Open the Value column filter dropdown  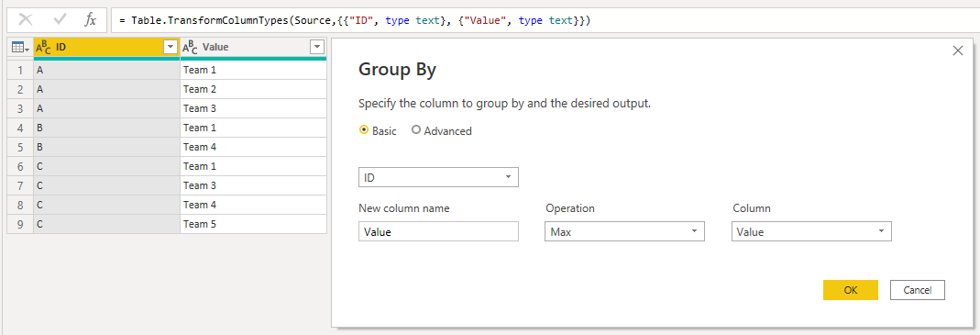[317, 47]
